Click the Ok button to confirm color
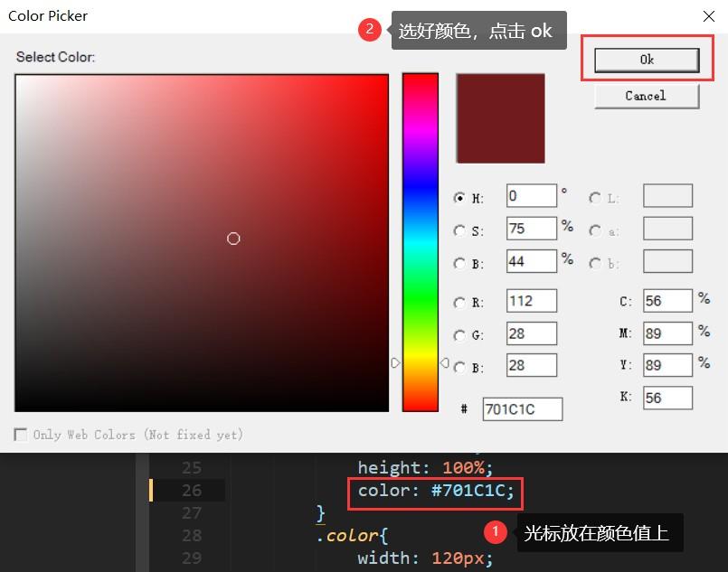 (646, 59)
